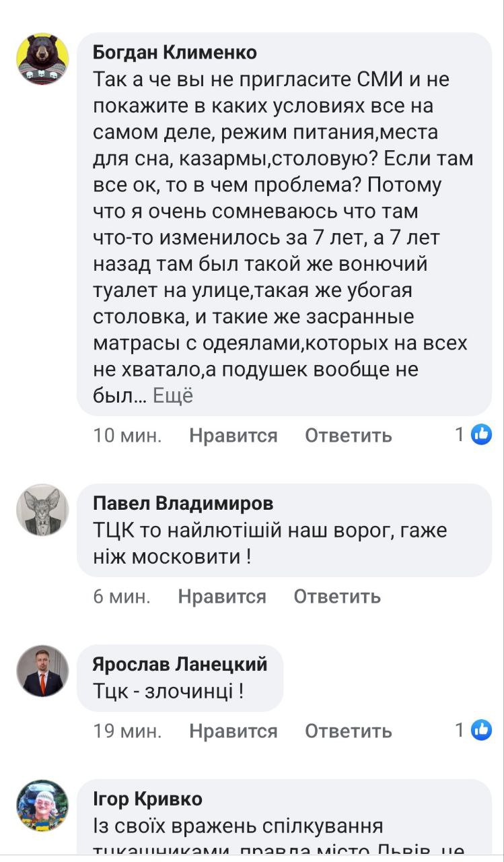Click the 10 мин. timestamp

(127, 436)
